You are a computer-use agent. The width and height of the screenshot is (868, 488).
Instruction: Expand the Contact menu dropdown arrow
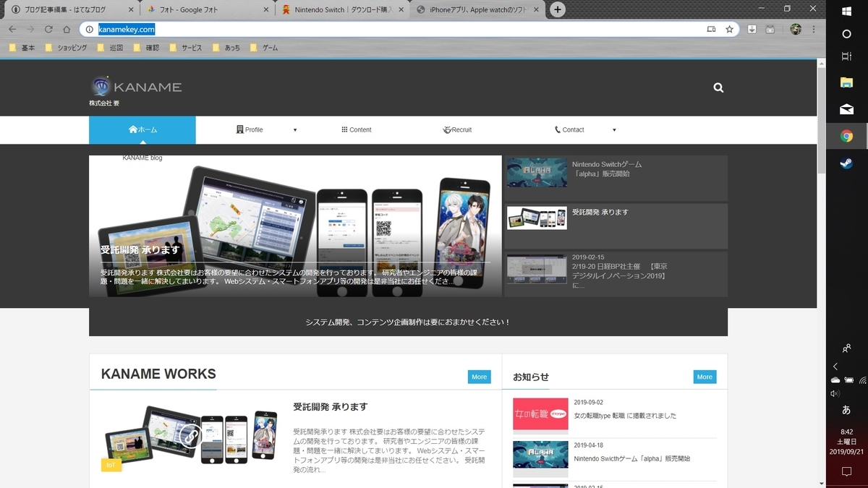click(614, 130)
